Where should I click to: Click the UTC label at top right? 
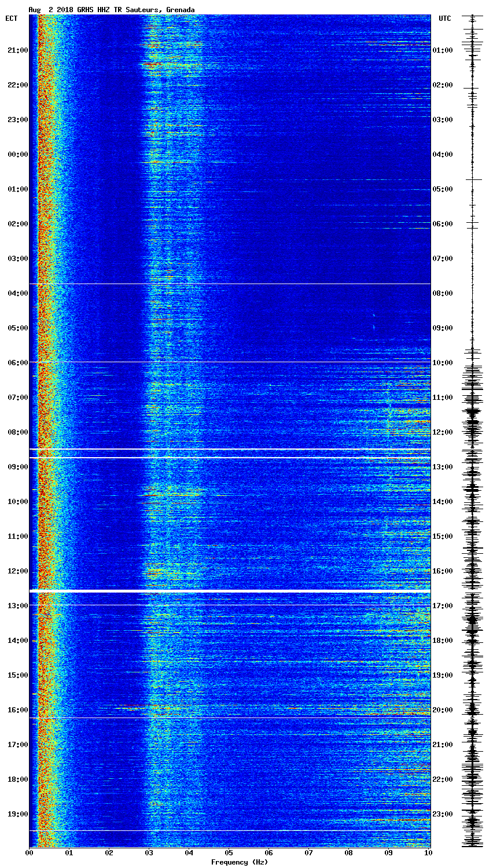(x=444, y=19)
